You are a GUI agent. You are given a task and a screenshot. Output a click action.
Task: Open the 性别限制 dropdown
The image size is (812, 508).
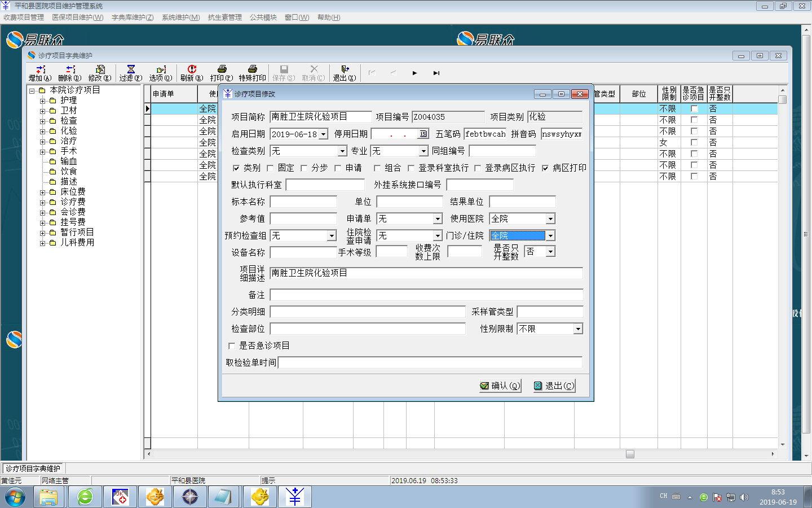578,329
